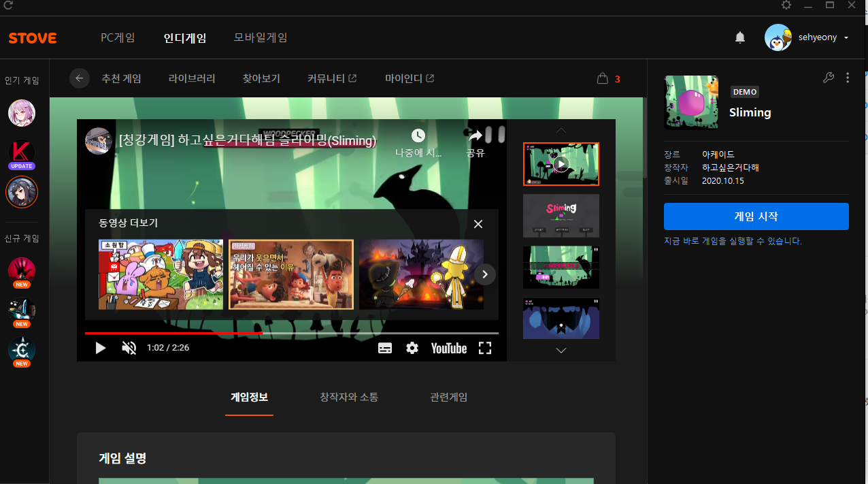Open 커뮤니티 external link
868x484 pixels.
coord(332,78)
